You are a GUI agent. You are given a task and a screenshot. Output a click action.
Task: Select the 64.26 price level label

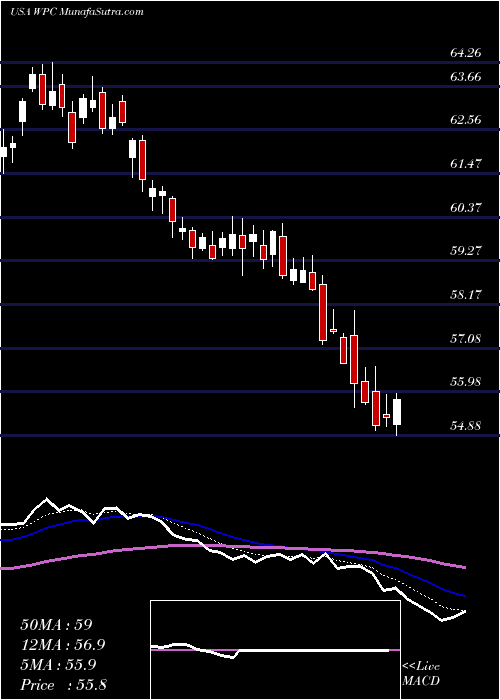(x=466, y=53)
